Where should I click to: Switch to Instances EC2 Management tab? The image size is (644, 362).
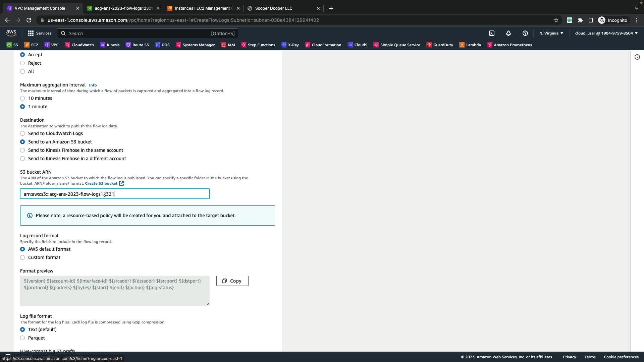[202, 8]
